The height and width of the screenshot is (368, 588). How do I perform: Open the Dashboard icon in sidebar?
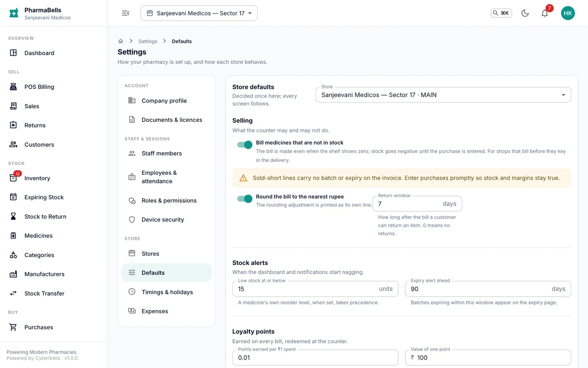tap(13, 53)
